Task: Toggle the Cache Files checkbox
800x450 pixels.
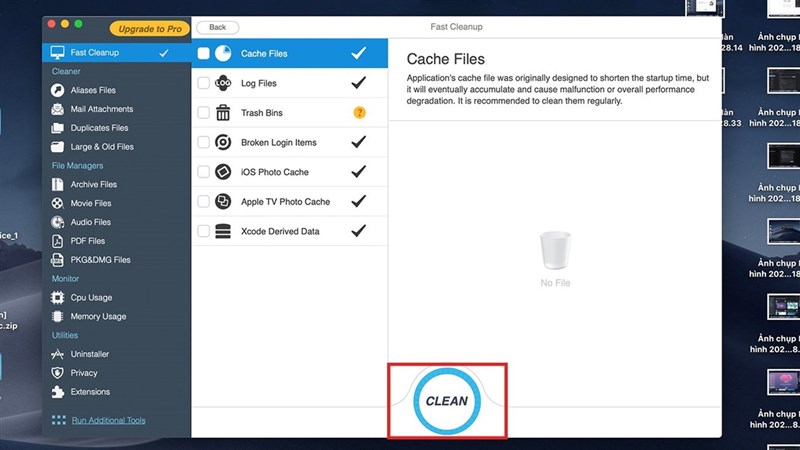Action: point(203,53)
